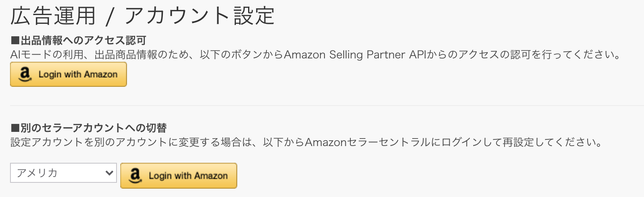Click the 設定アカウントを別のアカウントに変更 description sentence
The width and height of the screenshot is (644, 197).
click(x=306, y=143)
